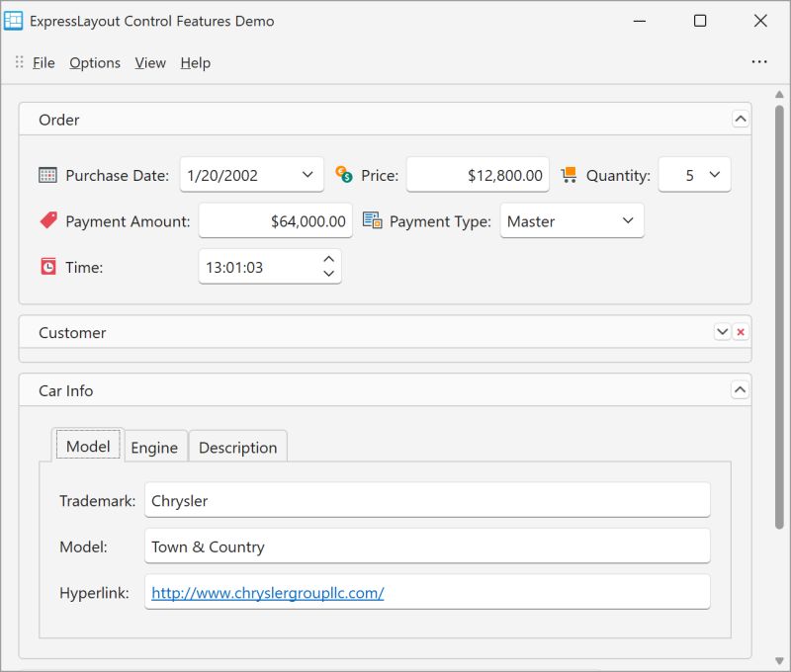Open the View menu
This screenshot has height=672, width=791.
[x=150, y=63]
